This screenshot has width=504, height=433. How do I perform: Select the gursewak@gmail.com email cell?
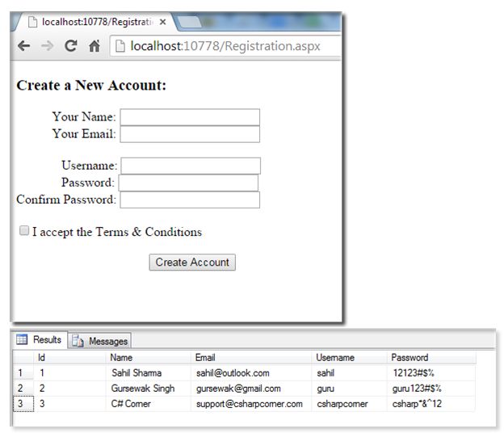[x=251, y=389]
